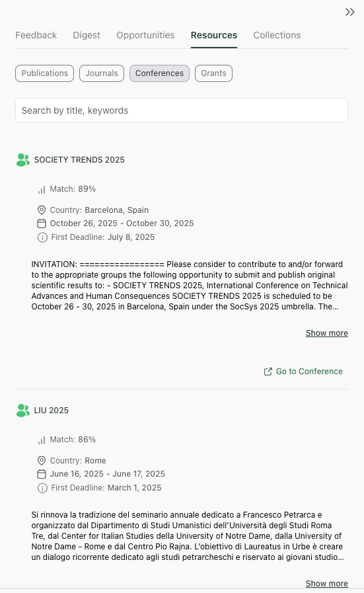Switch to the Opportunities tab
The width and height of the screenshot is (364, 593).
[145, 35]
